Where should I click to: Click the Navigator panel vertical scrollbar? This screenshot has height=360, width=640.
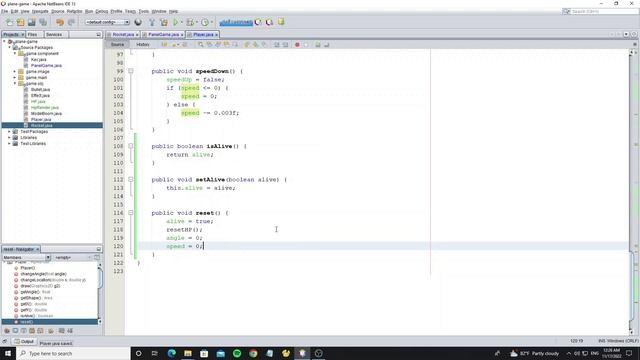point(100,292)
